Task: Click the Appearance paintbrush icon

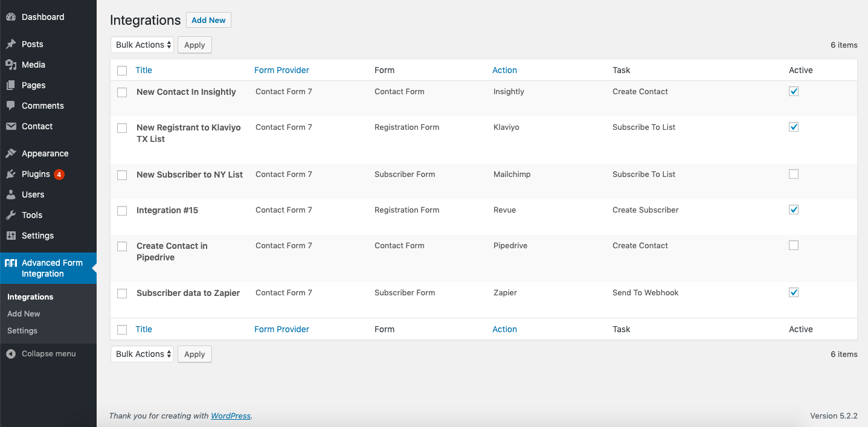Action: pyautogui.click(x=11, y=153)
